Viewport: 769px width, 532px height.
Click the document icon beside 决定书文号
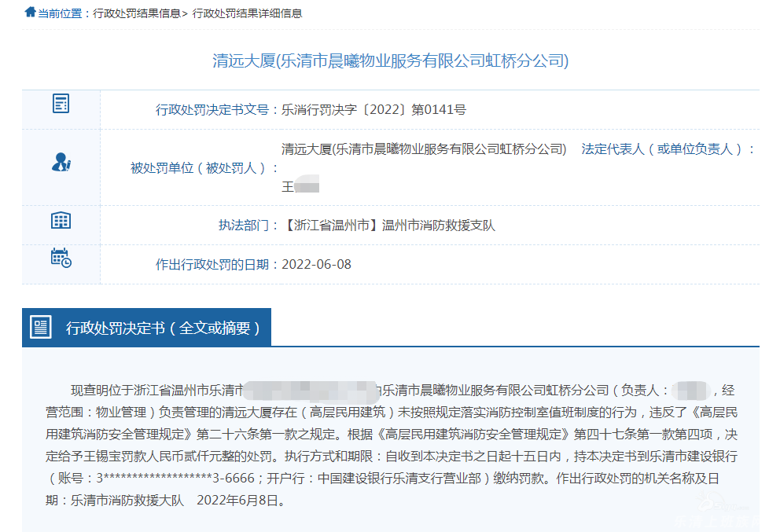click(x=61, y=104)
